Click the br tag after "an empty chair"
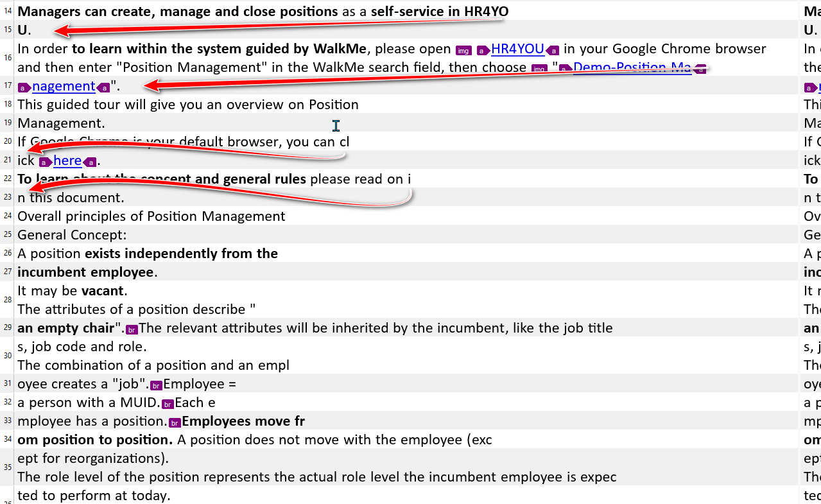Viewport: 821px width, 504px height. click(x=132, y=330)
